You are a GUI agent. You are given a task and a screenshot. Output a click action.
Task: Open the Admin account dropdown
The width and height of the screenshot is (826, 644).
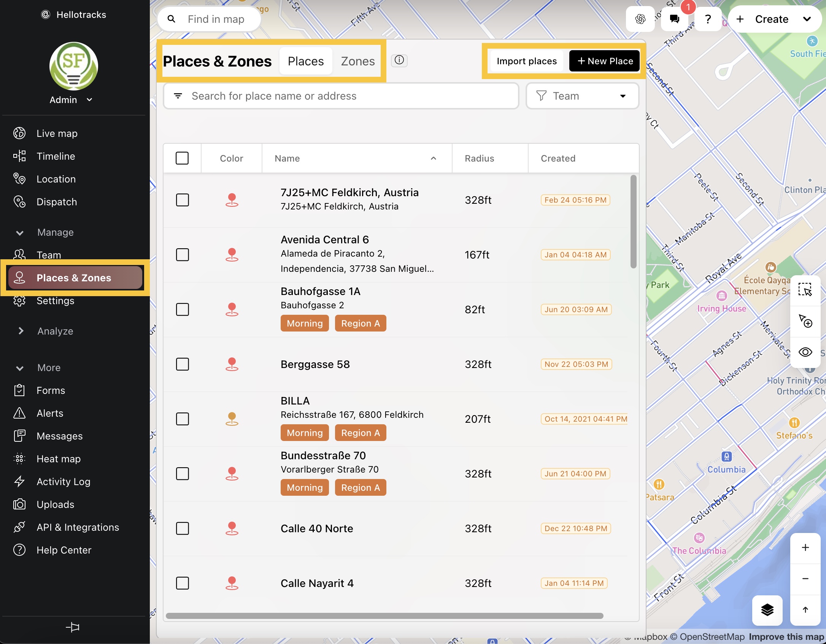pyautogui.click(x=72, y=100)
